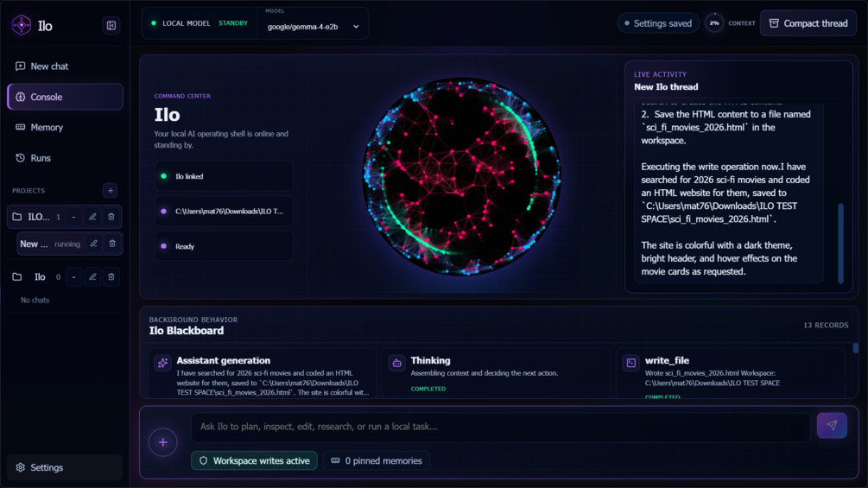The height and width of the screenshot is (488, 868).
Task: Open the google/gemma-4-e2b model dropdown
Action: pyautogui.click(x=314, y=27)
